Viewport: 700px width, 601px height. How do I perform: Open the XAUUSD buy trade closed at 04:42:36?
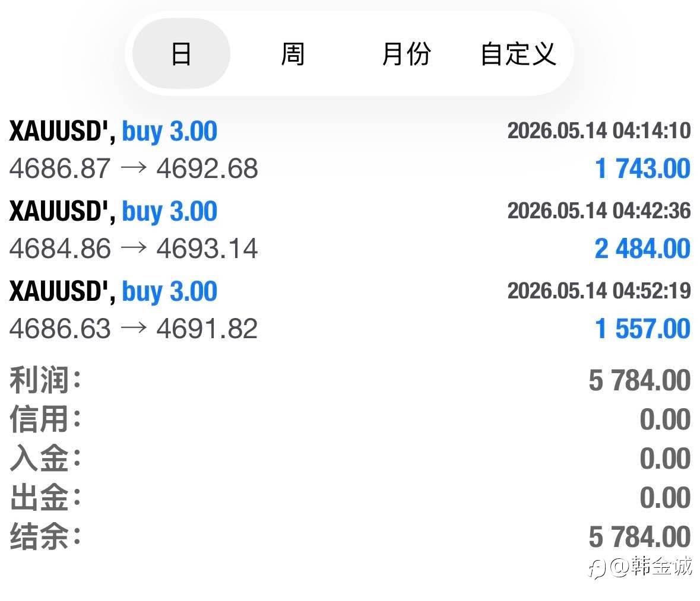350,230
